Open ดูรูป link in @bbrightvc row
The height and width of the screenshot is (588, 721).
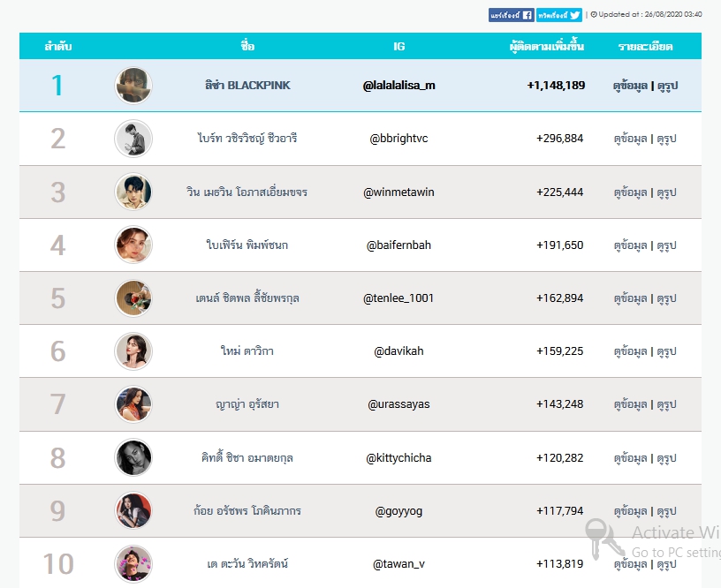[x=667, y=139]
